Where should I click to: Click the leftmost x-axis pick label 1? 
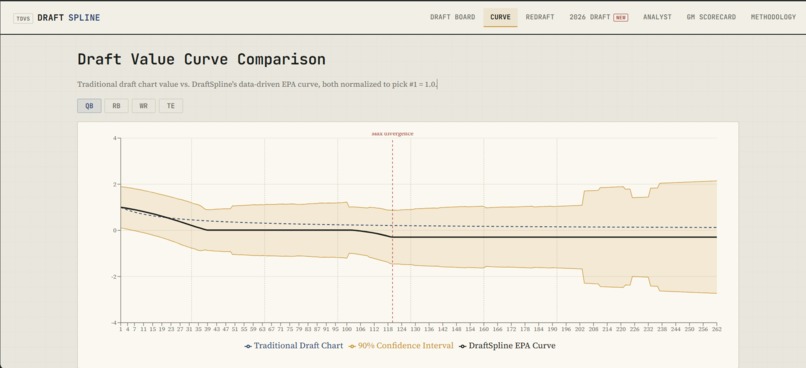[x=121, y=329]
